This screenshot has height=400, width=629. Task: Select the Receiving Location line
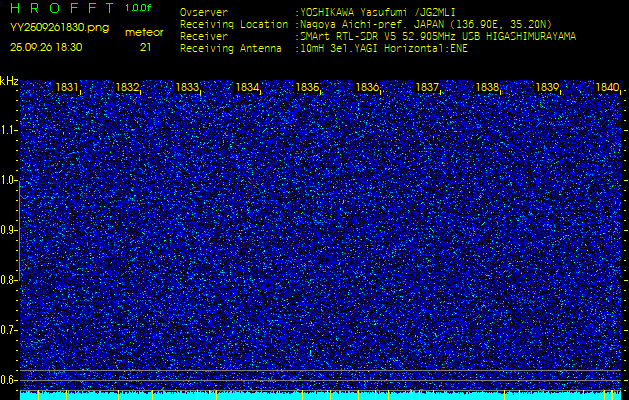point(388,24)
